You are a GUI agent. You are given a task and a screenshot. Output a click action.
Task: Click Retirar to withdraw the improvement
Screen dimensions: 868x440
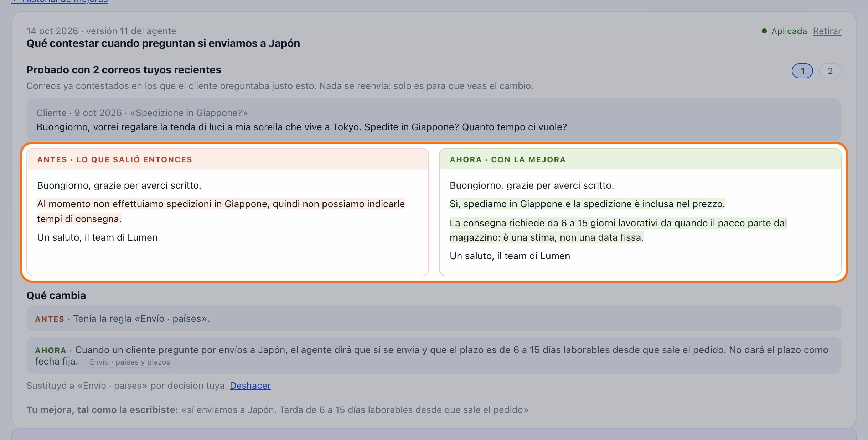[x=827, y=31]
